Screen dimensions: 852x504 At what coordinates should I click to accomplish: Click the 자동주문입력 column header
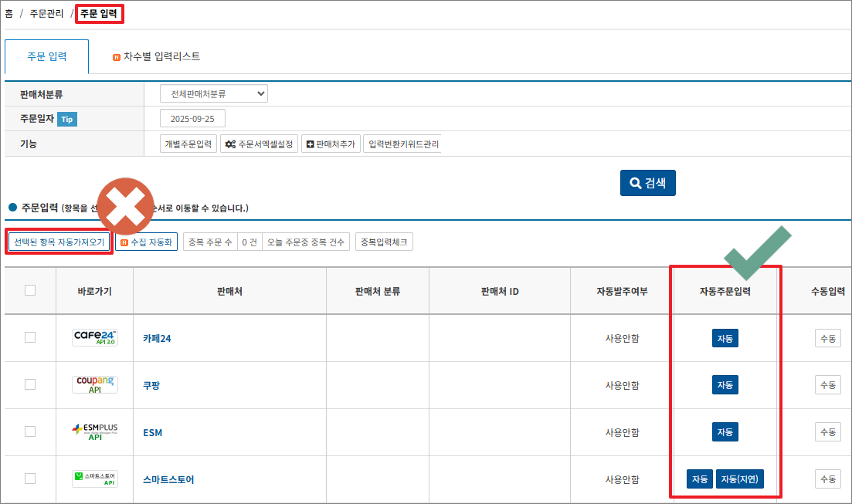725,291
